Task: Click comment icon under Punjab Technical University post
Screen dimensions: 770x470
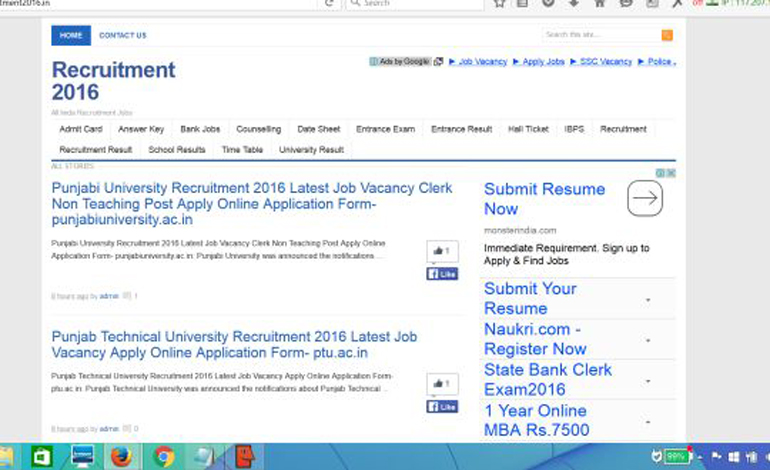Action: tap(127, 428)
